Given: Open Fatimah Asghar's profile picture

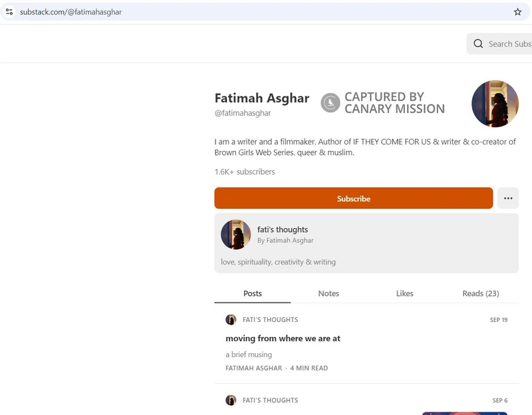Looking at the screenshot, I should click(x=495, y=104).
